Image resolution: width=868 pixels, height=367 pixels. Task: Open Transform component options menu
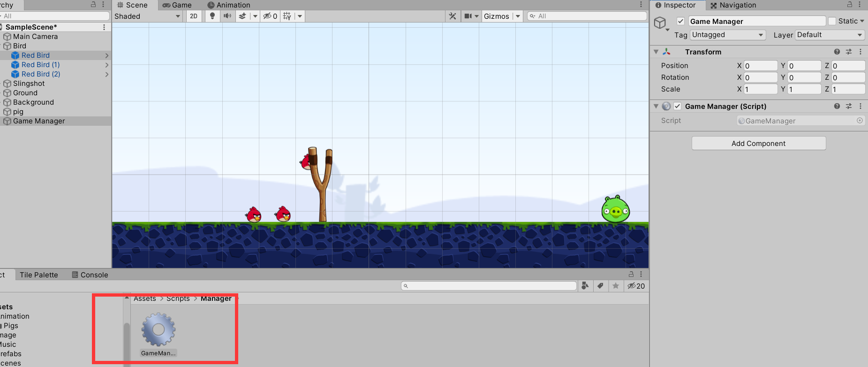click(x=860, y=52)
